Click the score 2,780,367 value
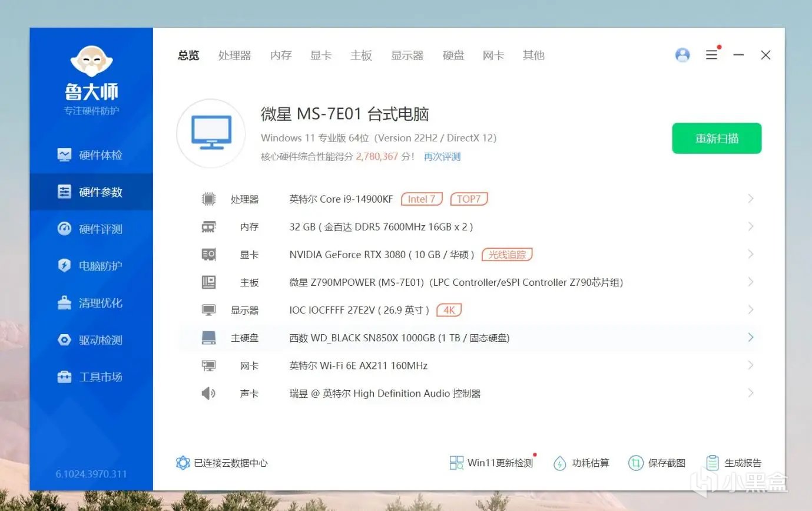This screenshot has height=511, width=812. (377, 157)
